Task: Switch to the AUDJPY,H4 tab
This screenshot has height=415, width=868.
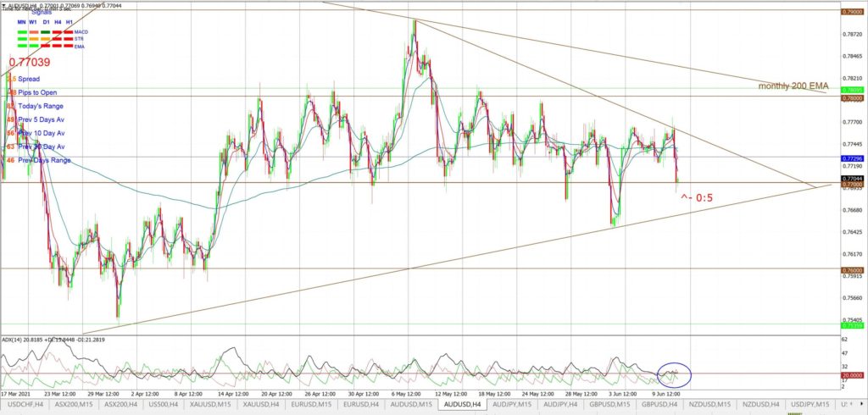Action: tap(561, 405)
